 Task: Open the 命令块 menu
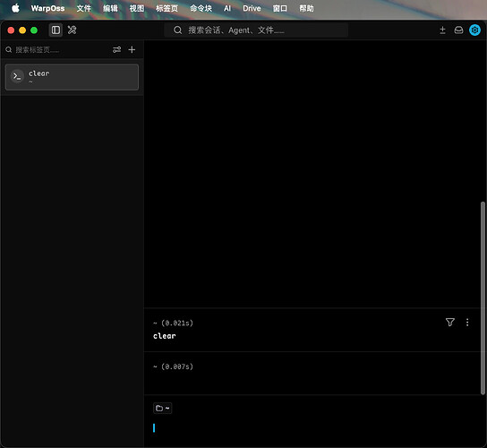[201, 8]
